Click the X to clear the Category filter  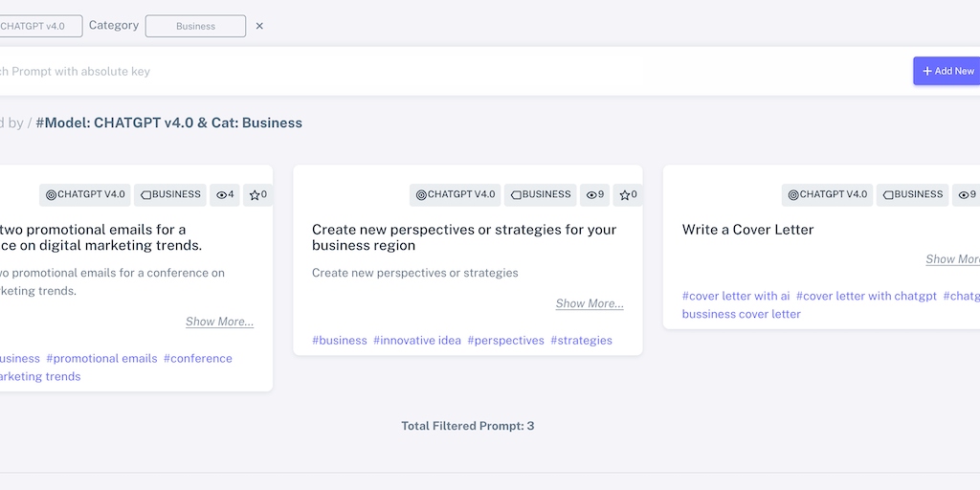(259, 26)
